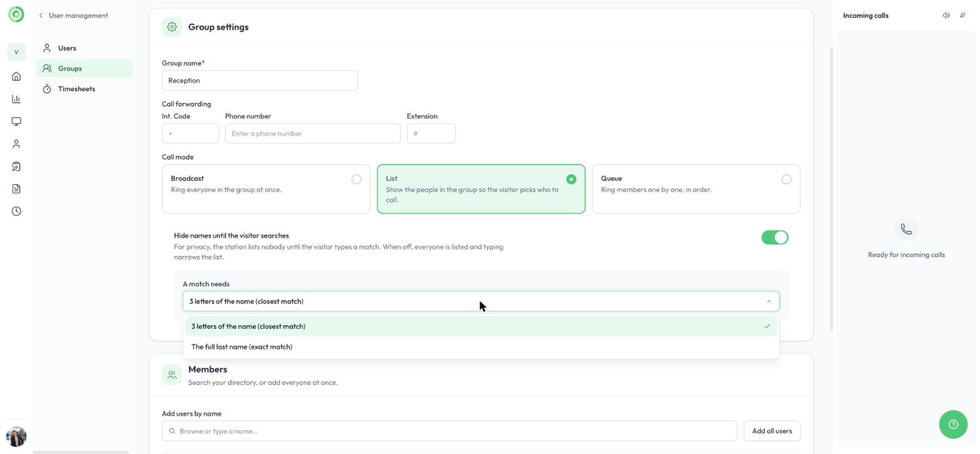980x454 pixels.
Task: Click the pin icon in Incoming calls
Action: click(x=962, y=16)
